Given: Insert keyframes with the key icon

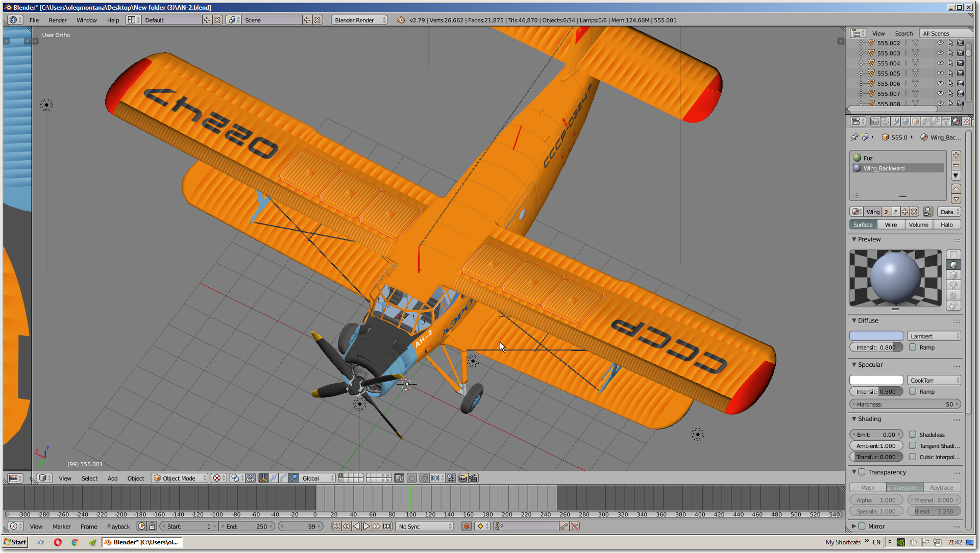Looking at the screenshot, I should pyautogui.click(x=564, y=526).
